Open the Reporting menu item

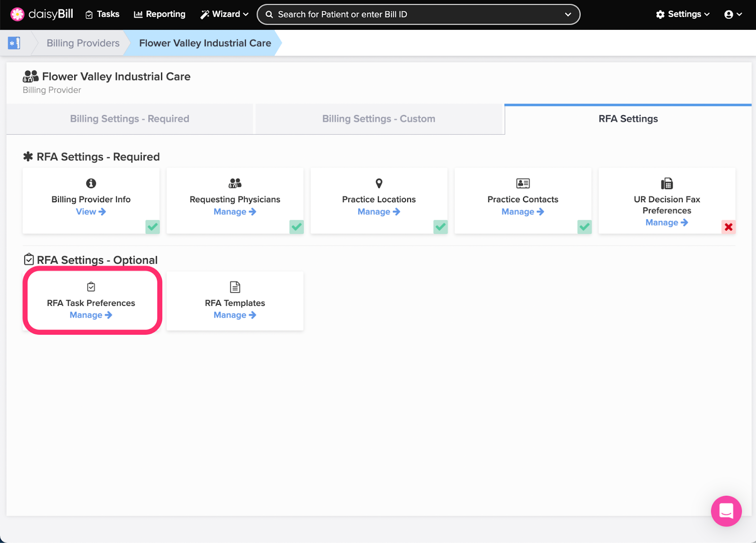tap(160, 14)
